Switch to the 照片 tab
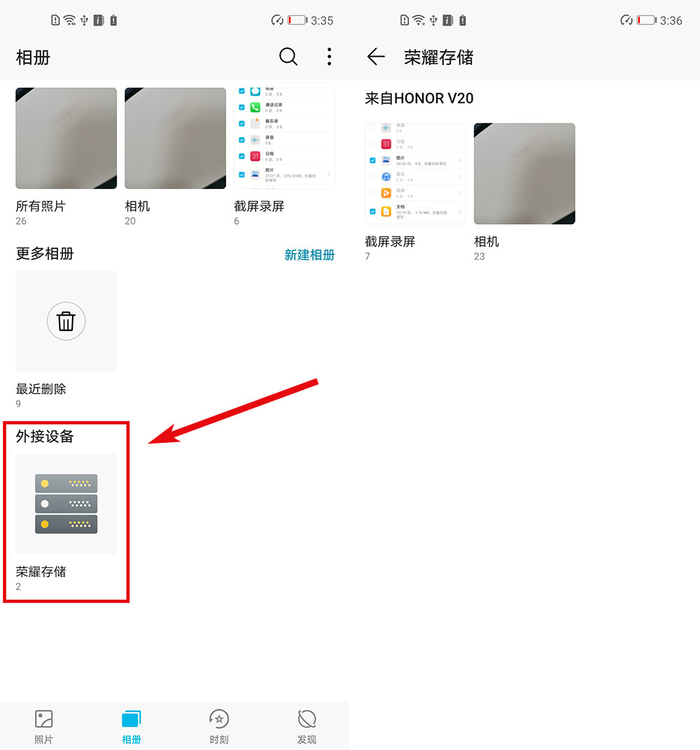 (x=44, y=726)
